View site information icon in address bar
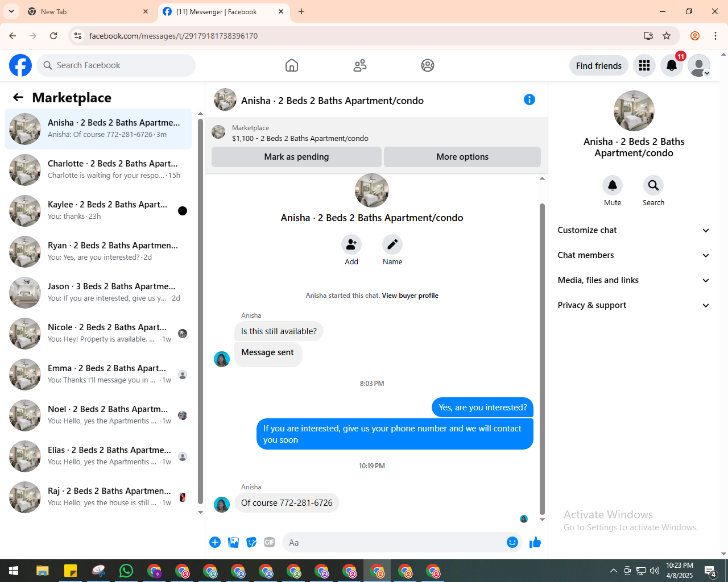728x582 pixels. point(78,36)
